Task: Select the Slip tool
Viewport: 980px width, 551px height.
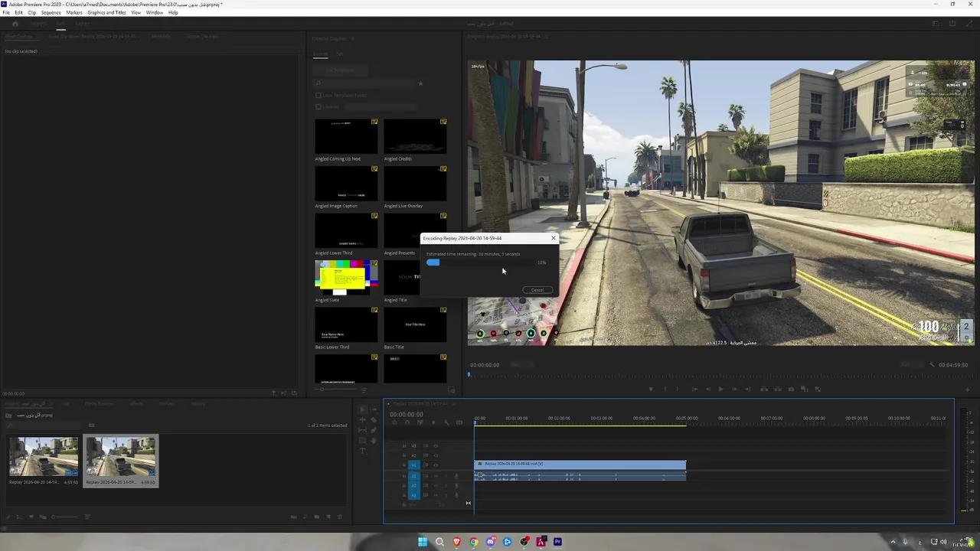Action: pyautogui.click(x=362, y=430)
